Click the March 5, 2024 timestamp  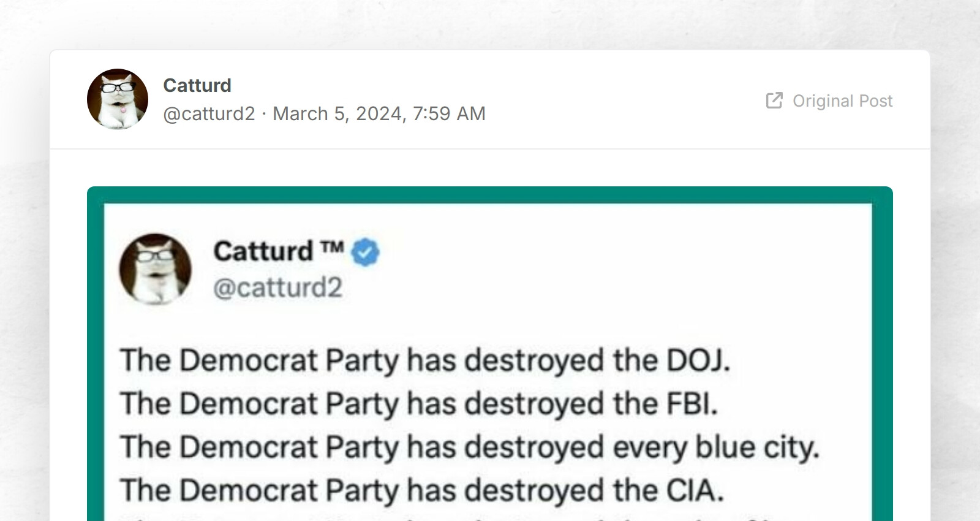pyautogui.click(x=380, y=113)
